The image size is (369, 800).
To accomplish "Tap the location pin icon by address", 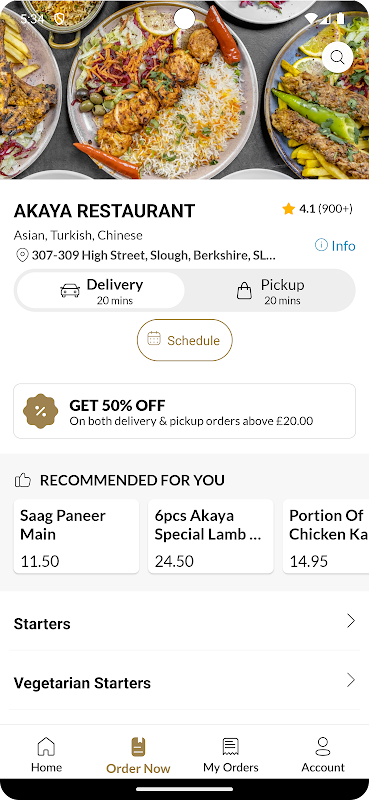I will point(22,255).
